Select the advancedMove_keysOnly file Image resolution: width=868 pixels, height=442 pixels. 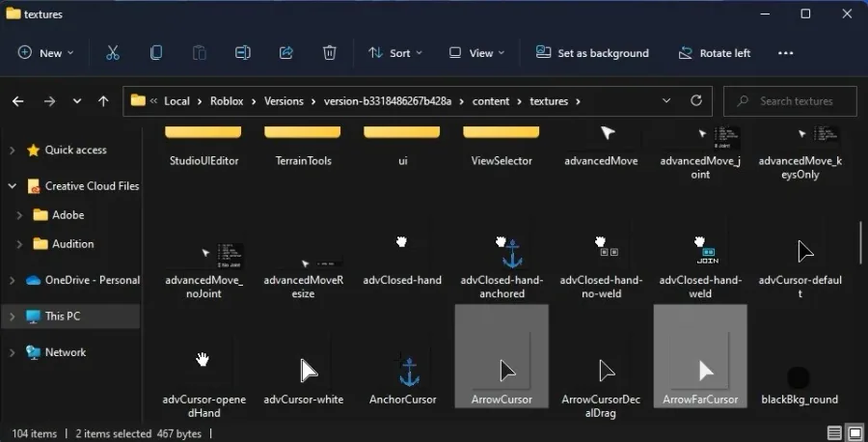(x=800, y=153)
